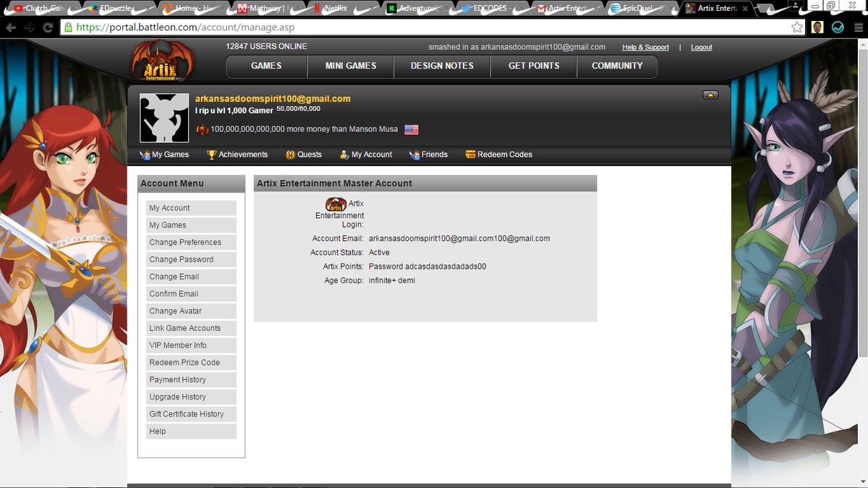Click the Redeem Codes chest icon
The height and width of the screenshot is (488, 868).
click(470, 154)
